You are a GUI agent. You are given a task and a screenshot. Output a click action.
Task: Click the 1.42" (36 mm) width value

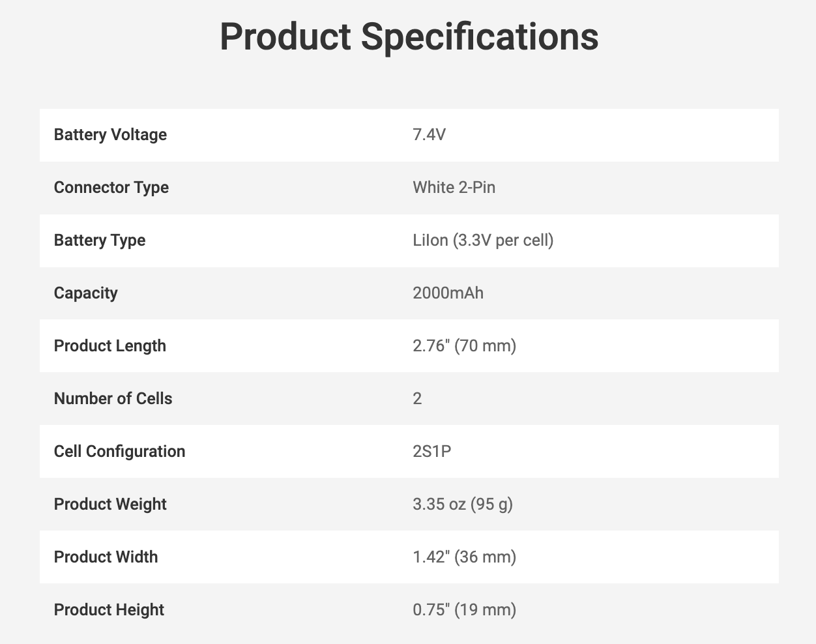point(464,557)
